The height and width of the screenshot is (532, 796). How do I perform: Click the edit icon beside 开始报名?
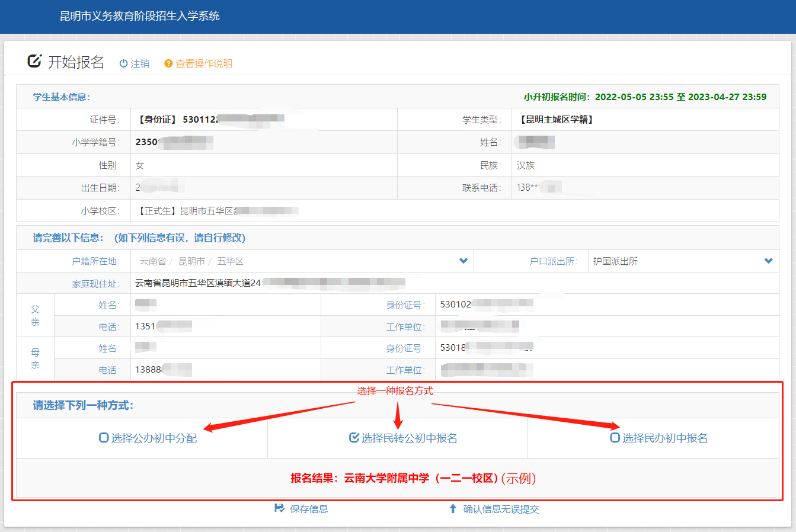[34, 61]
